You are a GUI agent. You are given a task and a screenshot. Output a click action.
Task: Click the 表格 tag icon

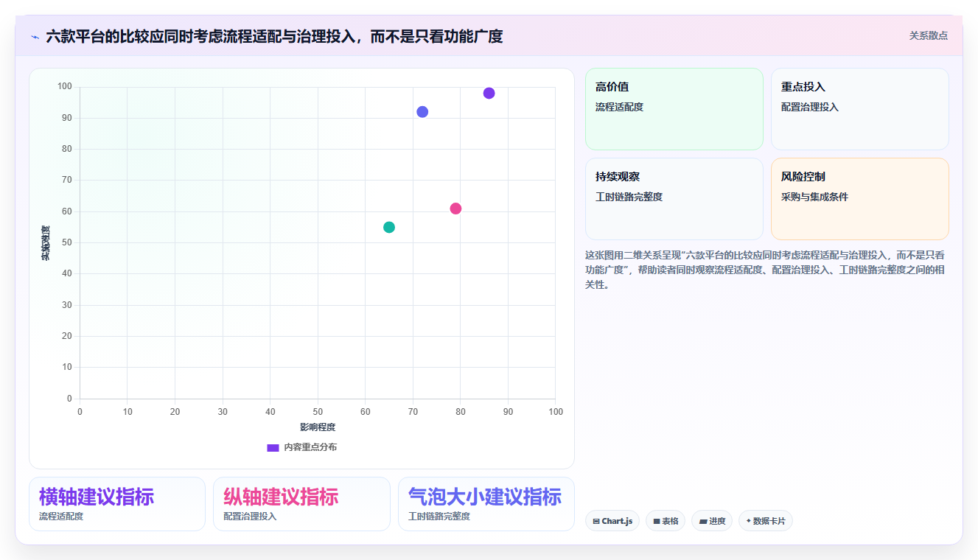pos(657,522)
